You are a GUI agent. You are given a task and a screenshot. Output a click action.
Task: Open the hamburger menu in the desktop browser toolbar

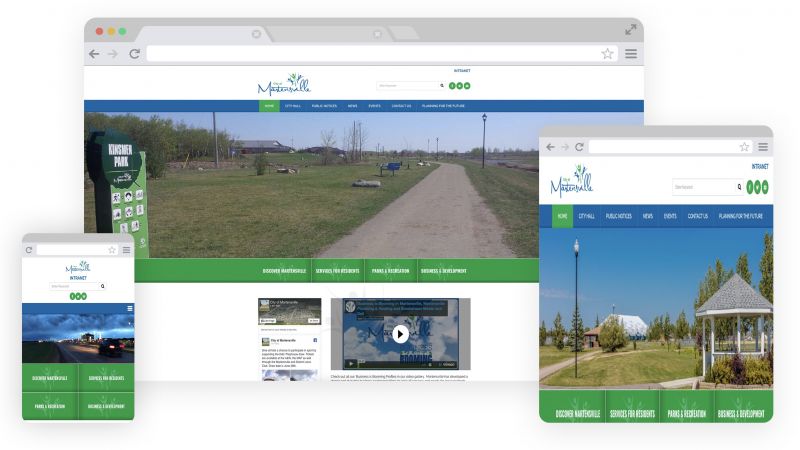tap(631, 54)
